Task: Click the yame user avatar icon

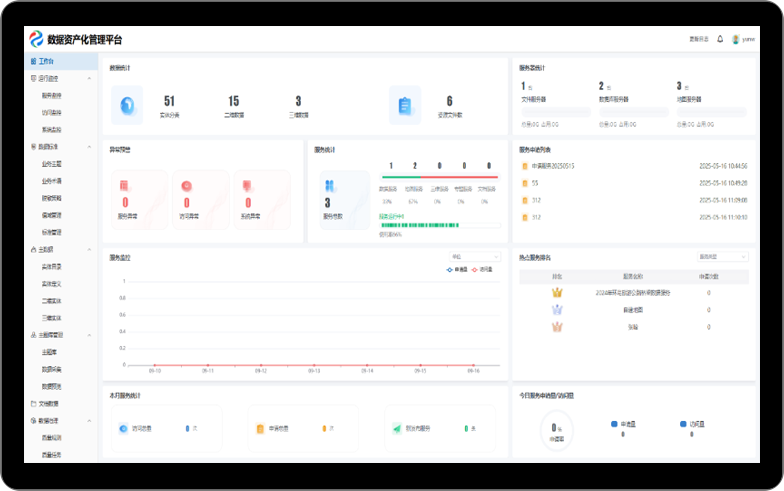Action: (x=736, y=40)
